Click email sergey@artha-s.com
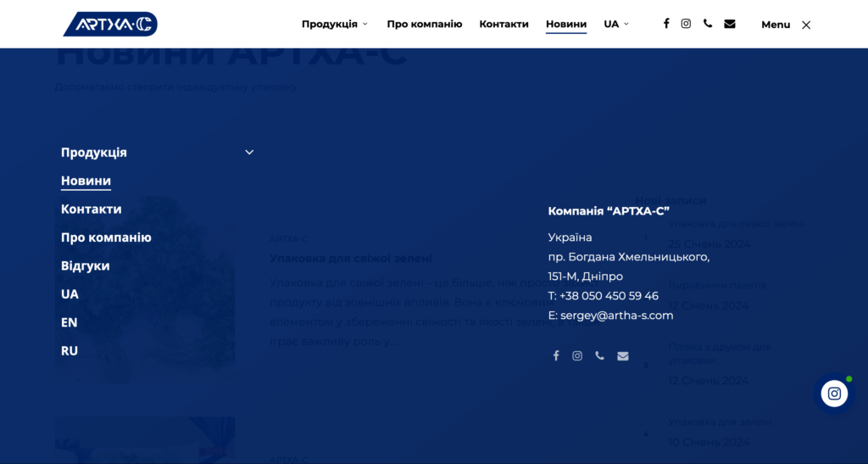The height and width of the screenshot is (464, 868). [x=617, y=315]
